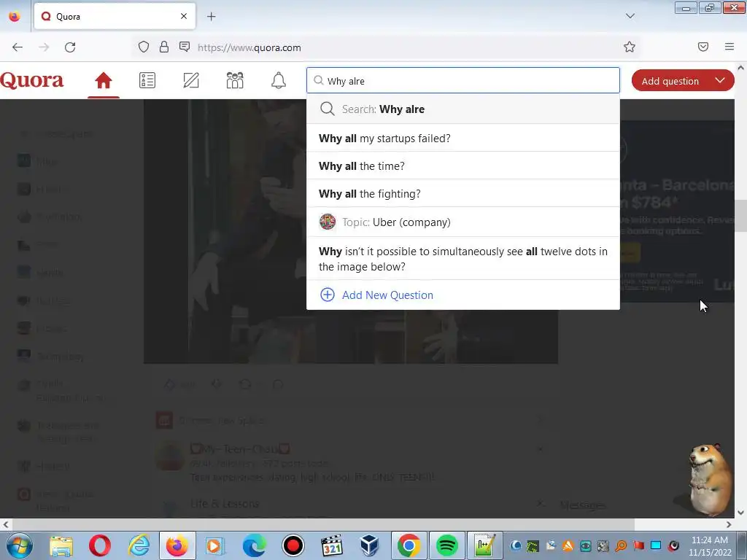The width and height of the screenshot is (747, 560).
Task: Open a new tab with plus button
Action: (211, 17)
